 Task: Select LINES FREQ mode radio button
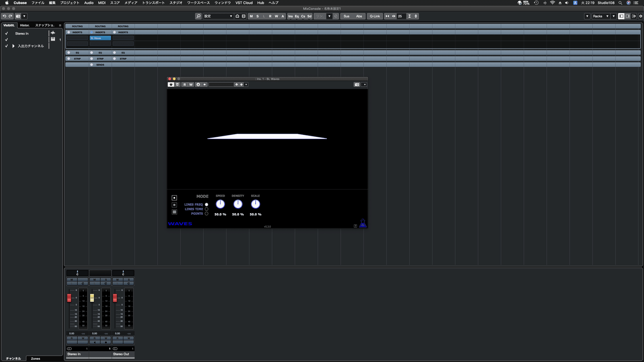(x=206, y=204)
